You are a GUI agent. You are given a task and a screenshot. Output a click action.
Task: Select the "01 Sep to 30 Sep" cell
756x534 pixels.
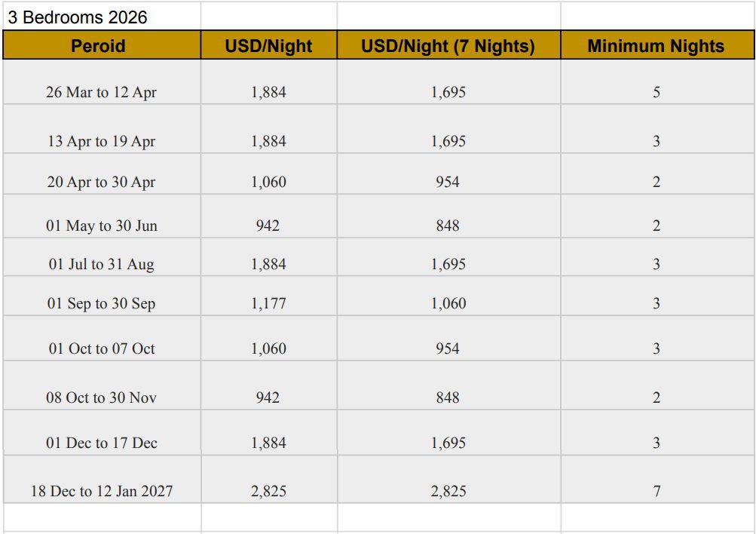point(101,304)
